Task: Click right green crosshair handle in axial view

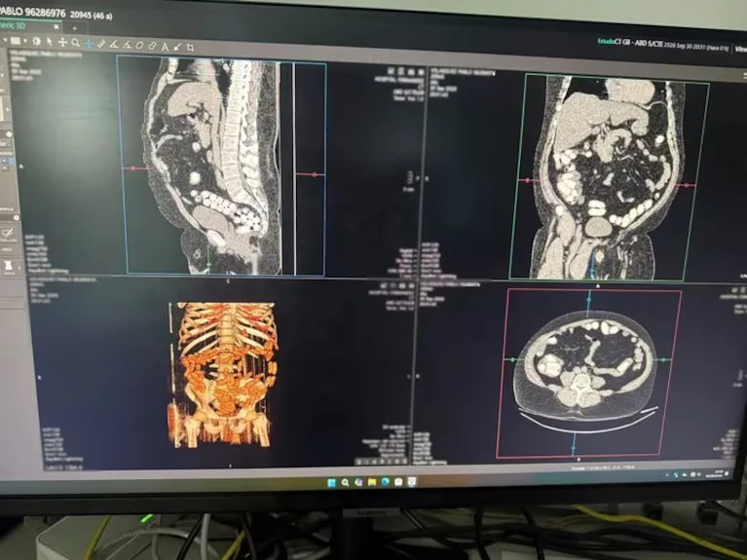Action: 663,359
